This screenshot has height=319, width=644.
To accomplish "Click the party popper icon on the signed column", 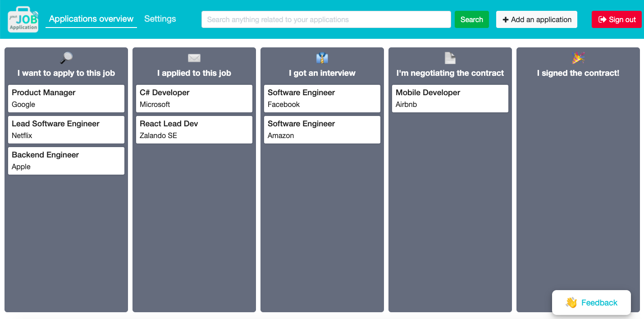I will [578, 58].
